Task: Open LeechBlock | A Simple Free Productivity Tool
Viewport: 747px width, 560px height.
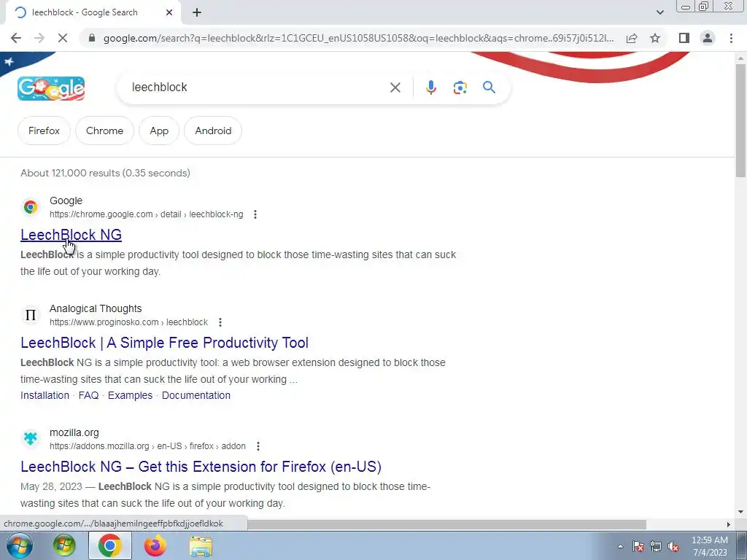Action: click(164, 343)
